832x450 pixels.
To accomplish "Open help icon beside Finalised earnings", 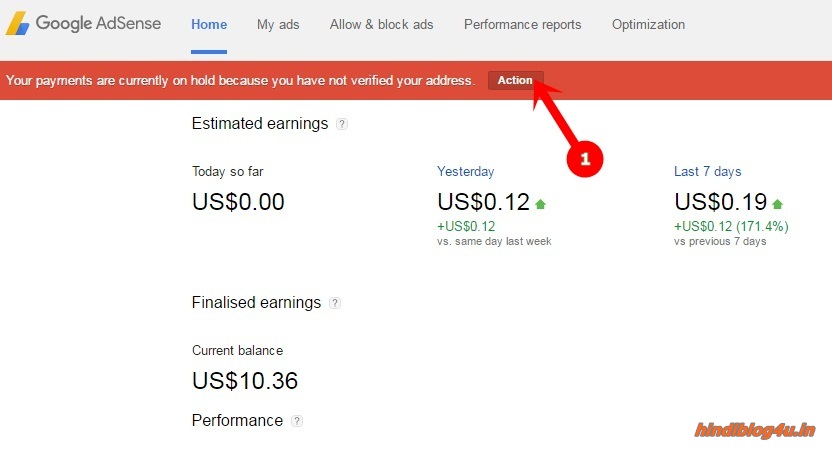I will point(335,303).
